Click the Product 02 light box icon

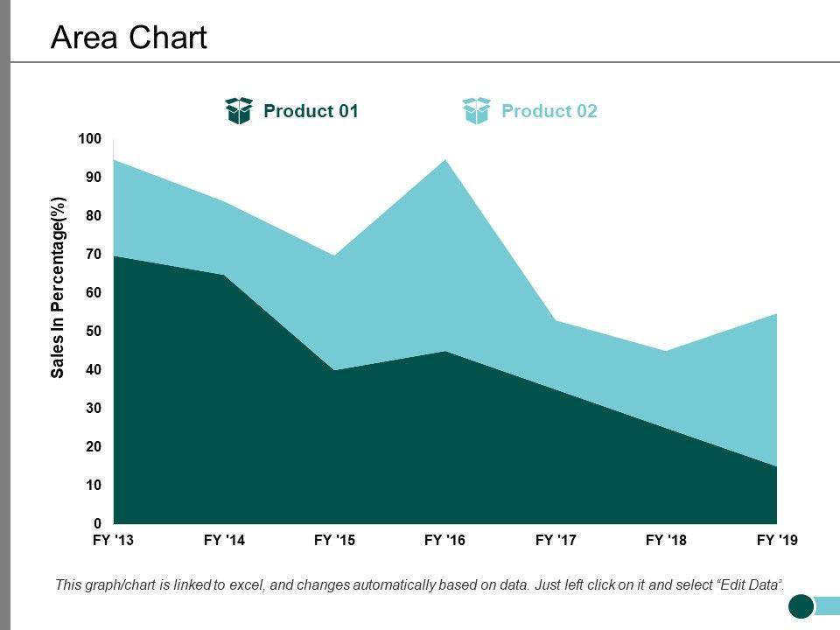pyautogui.click(x=477, y=111)
